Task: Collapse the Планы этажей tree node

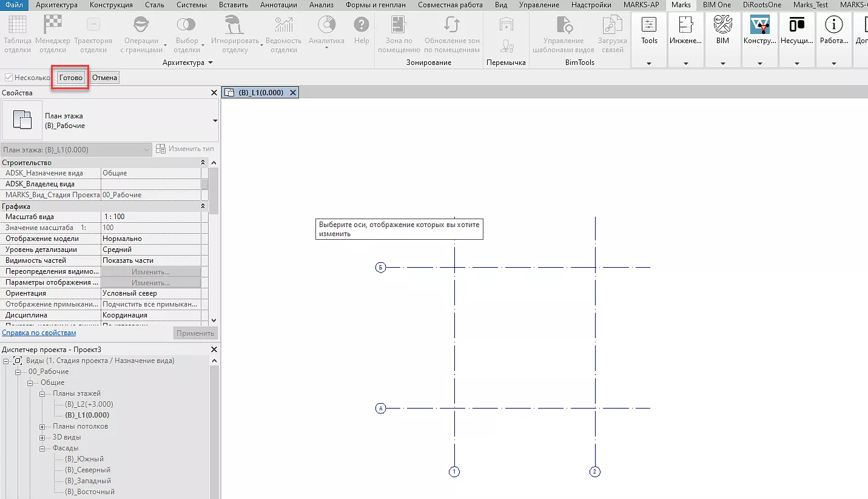Action: coord(42,393)
